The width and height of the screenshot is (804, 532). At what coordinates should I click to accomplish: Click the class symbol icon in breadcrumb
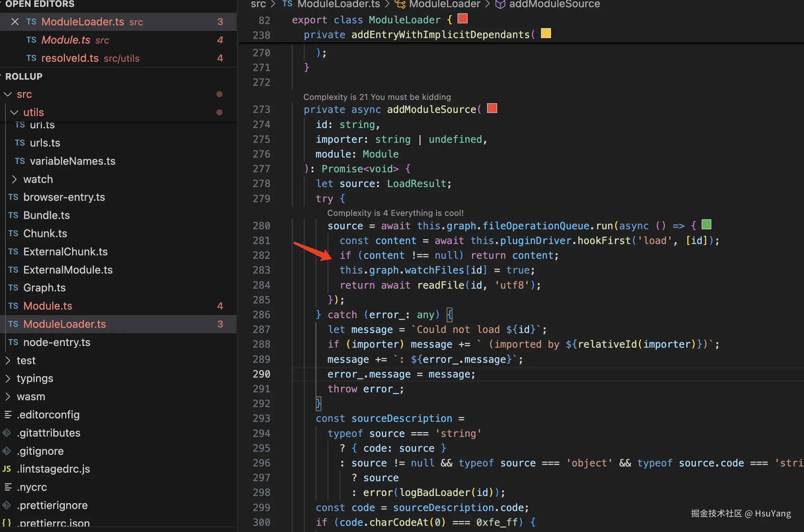(400, 4)
